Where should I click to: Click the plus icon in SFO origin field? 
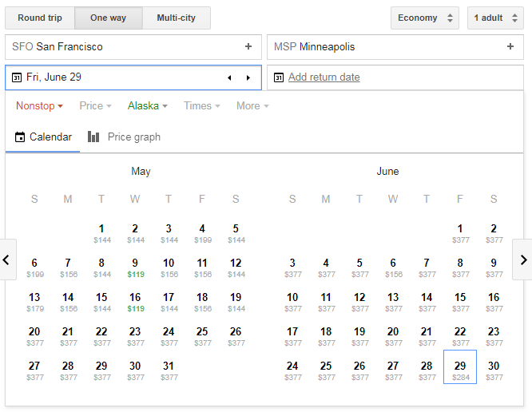point(248,47)
